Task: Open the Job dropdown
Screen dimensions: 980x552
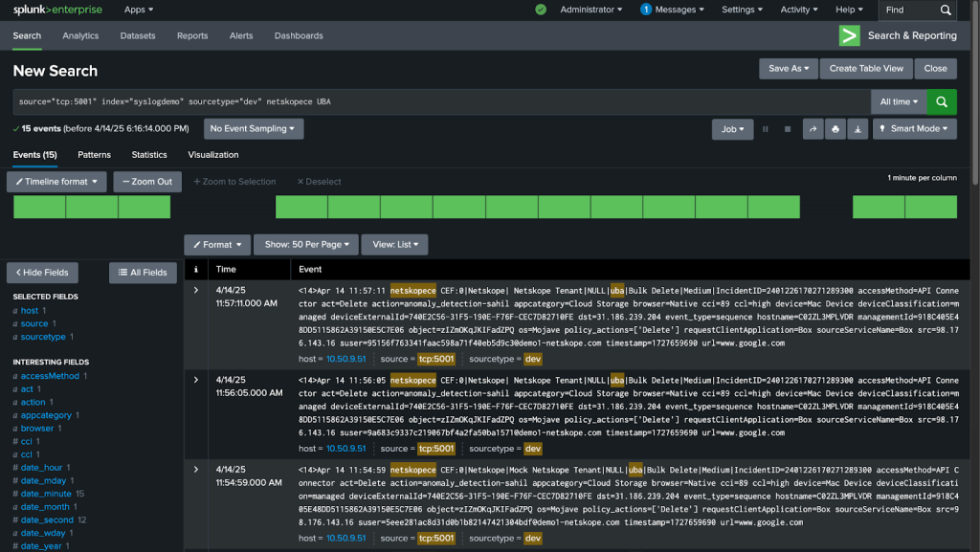Action: [732, 129]
